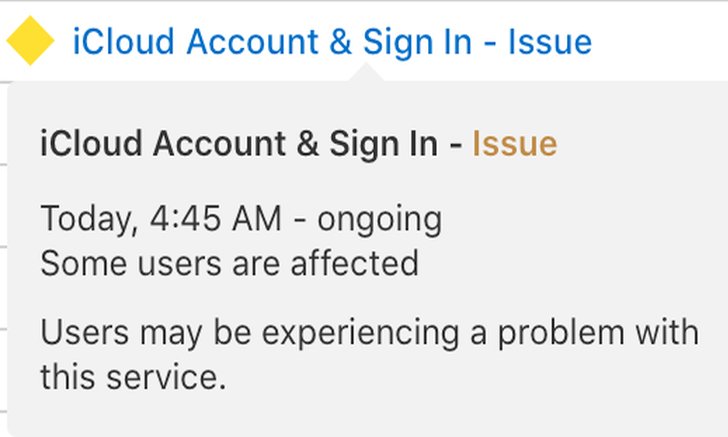This screenshot has height=437, width=728.
Task: Click the this service. text line
Action: click(x=133, y=377)
